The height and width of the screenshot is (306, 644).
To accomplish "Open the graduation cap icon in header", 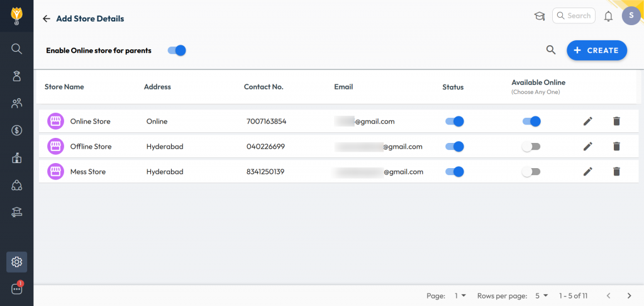I will coord(539,16).
